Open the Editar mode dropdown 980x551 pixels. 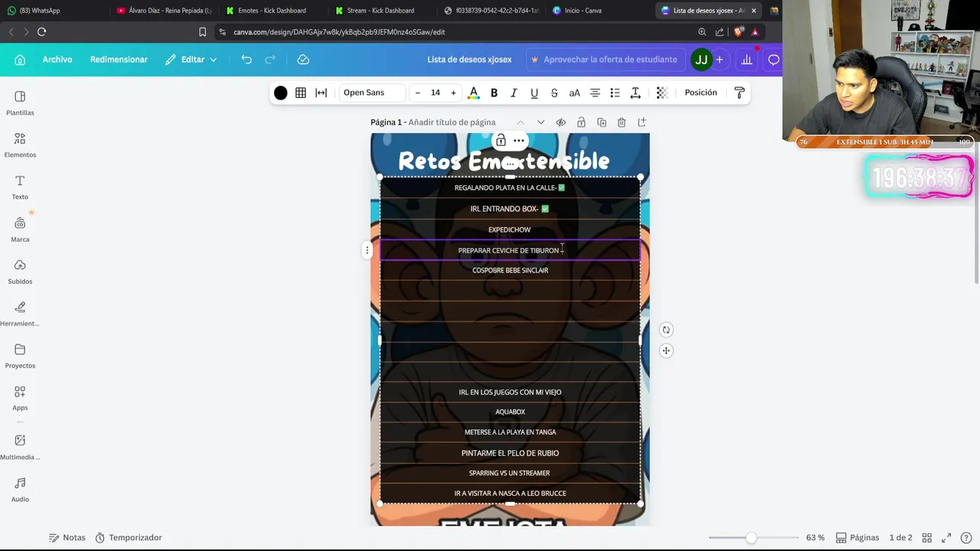[x=191, y=60]
